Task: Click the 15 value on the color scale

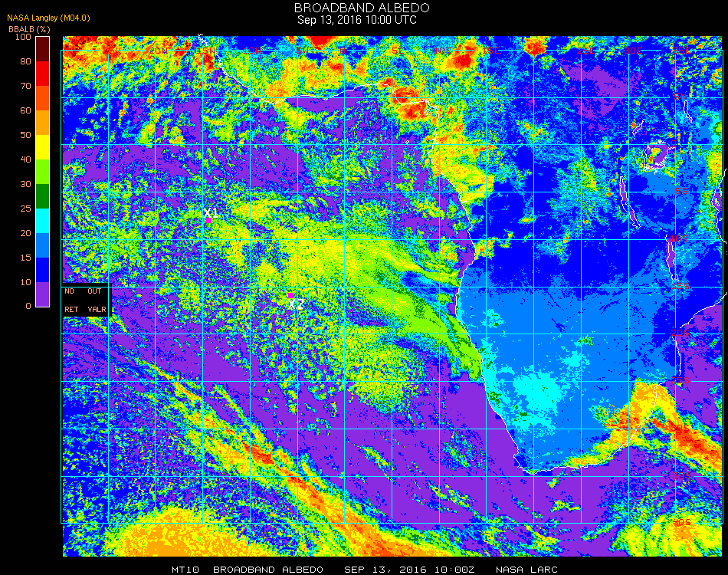Action: pos(25,258)
